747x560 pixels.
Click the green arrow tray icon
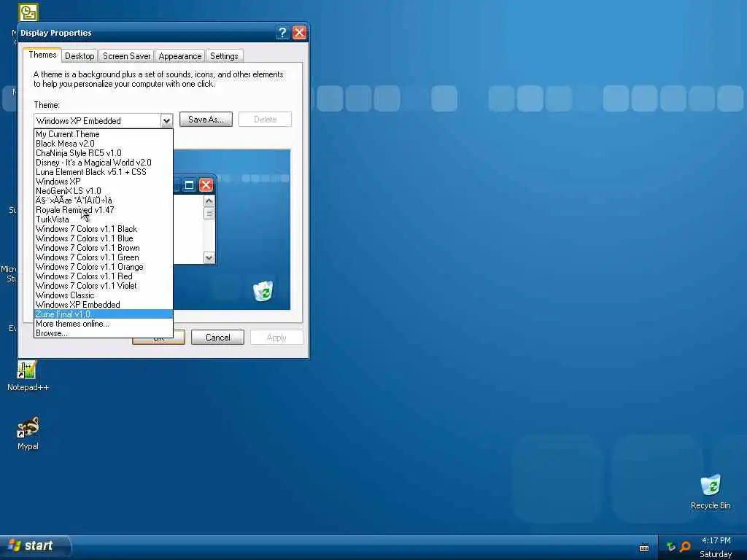(x=671, y=547)
